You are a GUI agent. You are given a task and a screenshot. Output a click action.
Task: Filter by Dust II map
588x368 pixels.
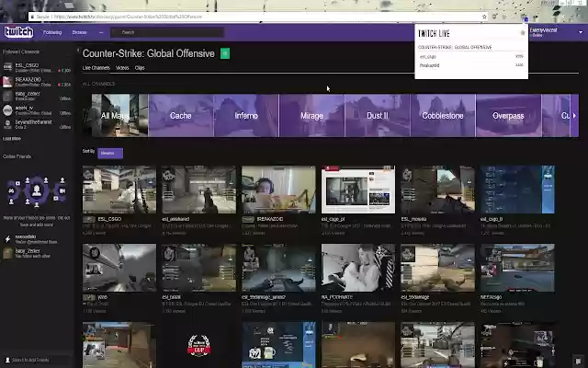pos(378,115)
